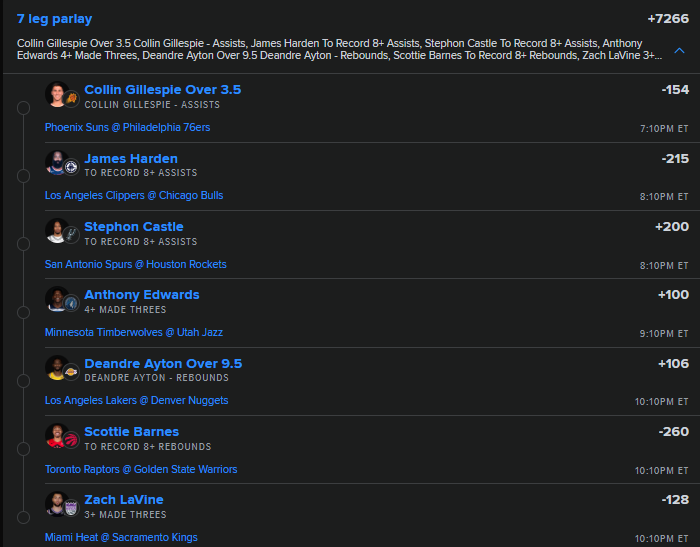
Task: Click '4+ MADE THREES' market label
Action: coord(125,309)
